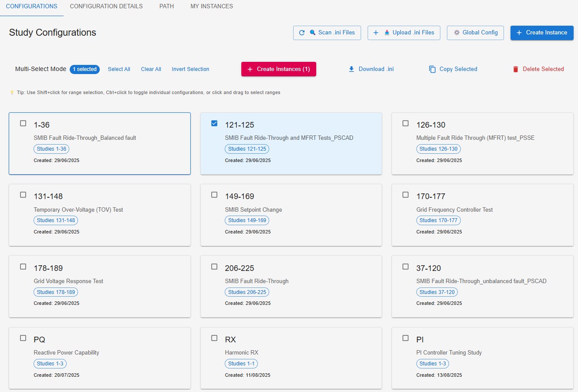Go to the Path tab
Screen dimensions: 578x392
pyautogui.click(x=166, y=7)
